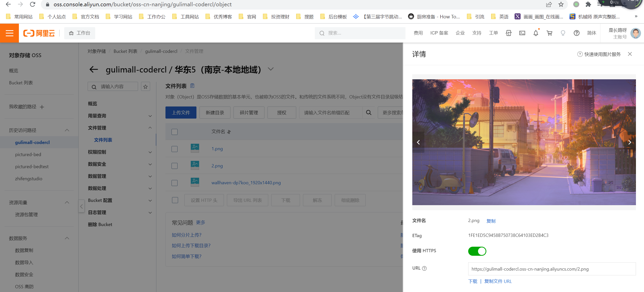
Task: Check the bottom batch-action checkbox
Action: pyautogui.click(x=175, y=200)
